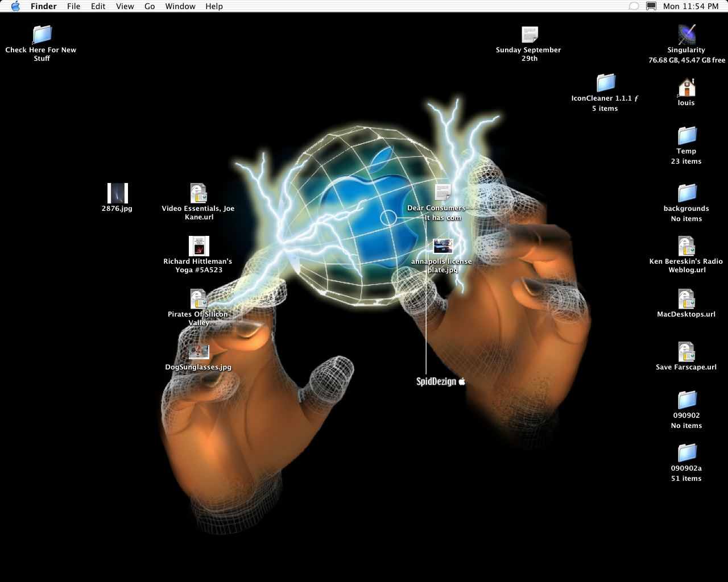Select the Dear Consumers text document icon
This screenshot has width=728, height=582.
point(442,193)
